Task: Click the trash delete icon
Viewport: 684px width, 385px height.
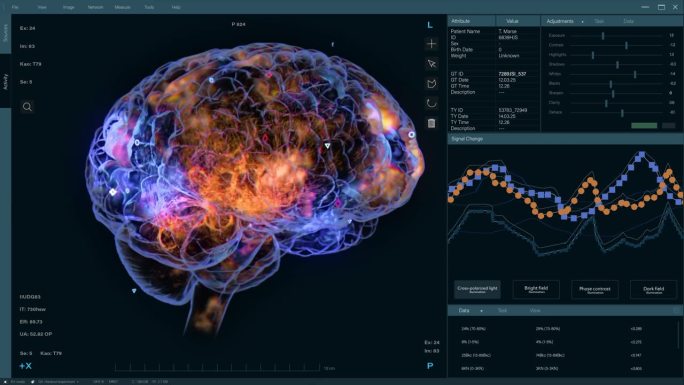Action: point(431,123)
